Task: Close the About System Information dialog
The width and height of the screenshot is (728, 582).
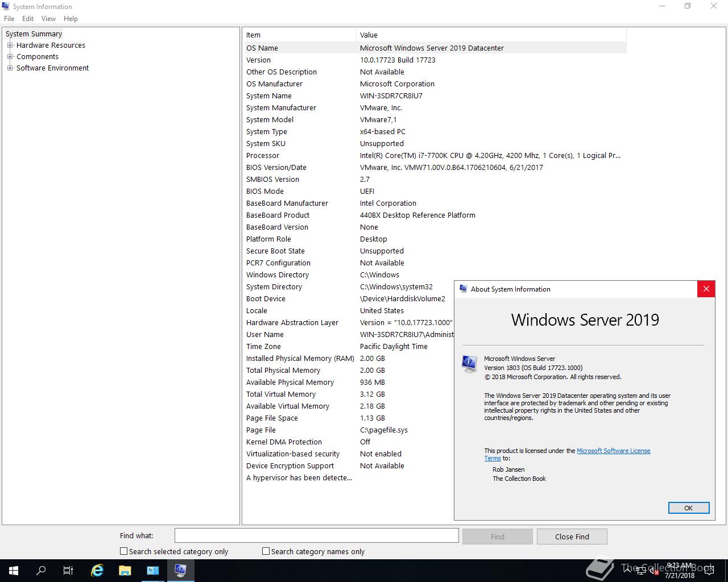Action: coord(706,289)
